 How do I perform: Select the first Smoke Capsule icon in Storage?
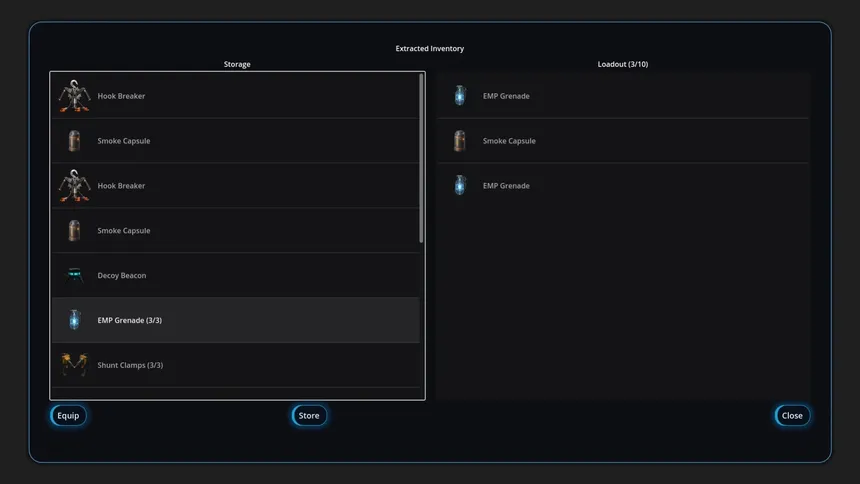coord(74,141)
